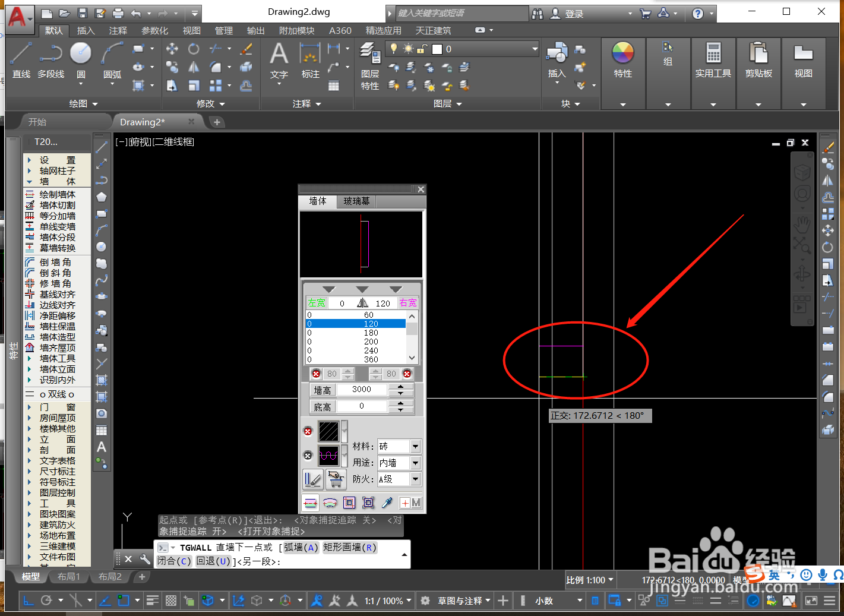Image resolution: width=844 pixels, height=616 pixels.
Task: Open the 草图与注释 workspace dropdown
Action: (x=464, y=601)
